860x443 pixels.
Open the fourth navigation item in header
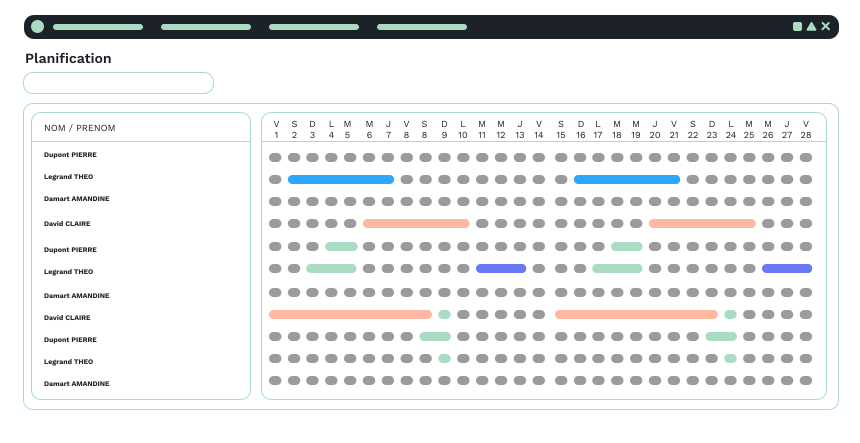(x=422, y=27)
